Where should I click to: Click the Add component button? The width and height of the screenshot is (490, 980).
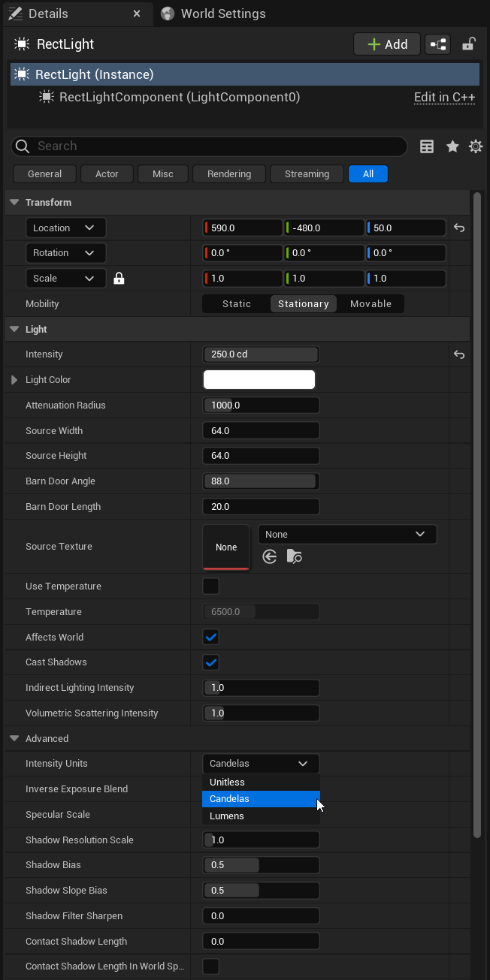pyautogui.click(x=386, y=44)
